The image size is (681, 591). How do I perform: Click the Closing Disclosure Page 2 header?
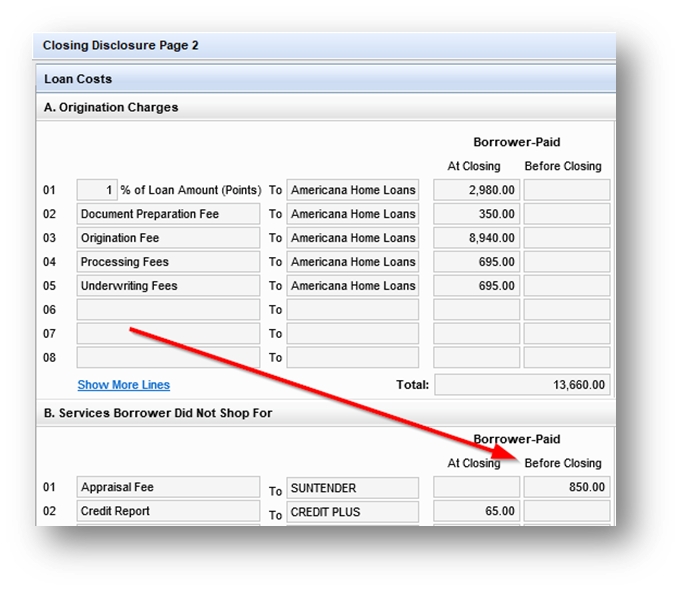121,46
